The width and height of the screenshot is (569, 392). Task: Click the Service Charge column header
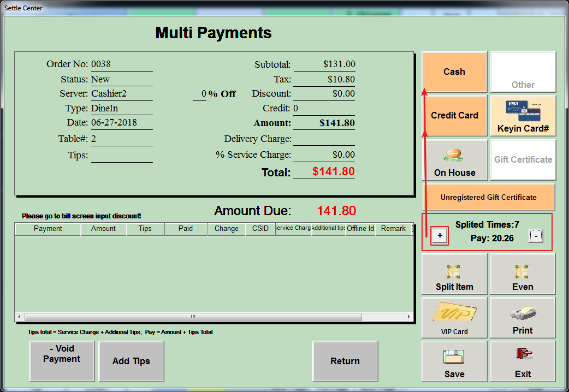point(293,229)
